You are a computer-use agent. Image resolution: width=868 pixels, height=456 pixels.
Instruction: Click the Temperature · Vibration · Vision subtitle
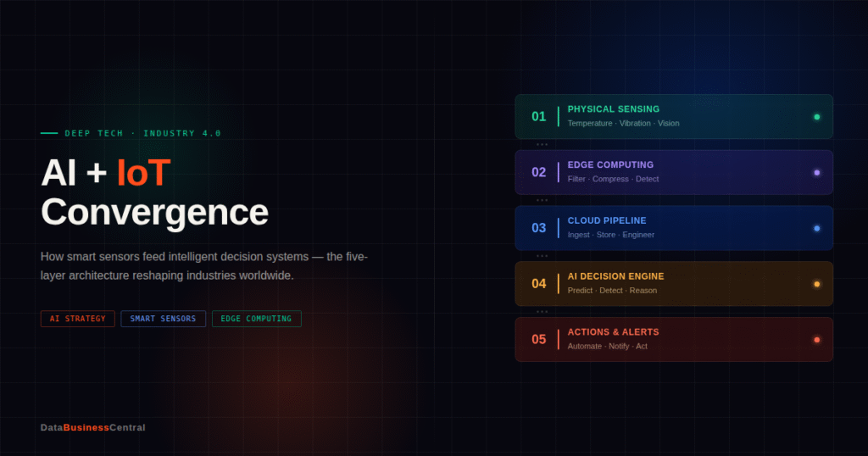[x=623, y=124]
